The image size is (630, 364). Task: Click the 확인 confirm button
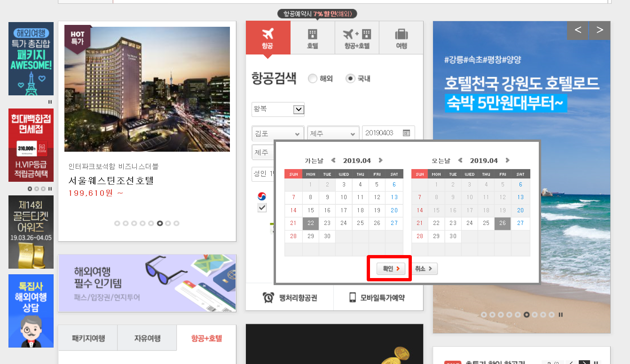tap(390, 269)
